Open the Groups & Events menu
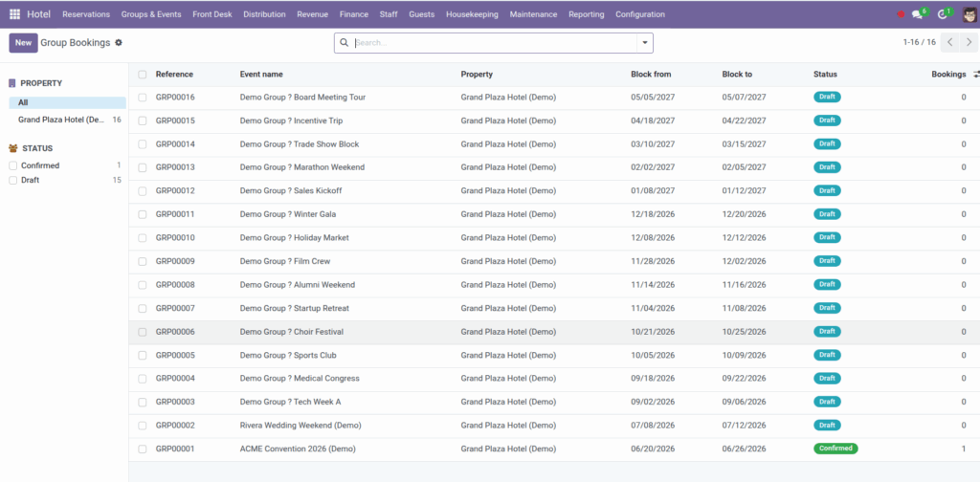This screenshot has height=482, width=980. (x=151, y=14)
